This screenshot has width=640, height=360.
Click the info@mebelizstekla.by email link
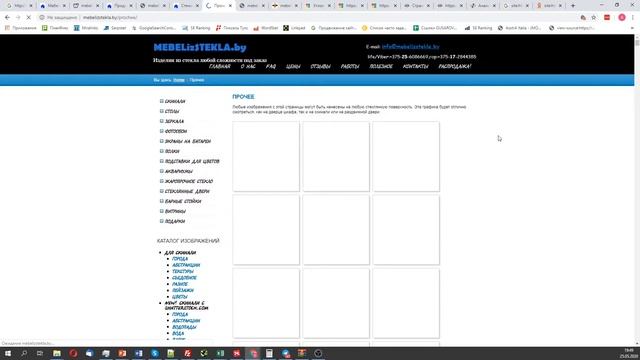pos(411,47)
